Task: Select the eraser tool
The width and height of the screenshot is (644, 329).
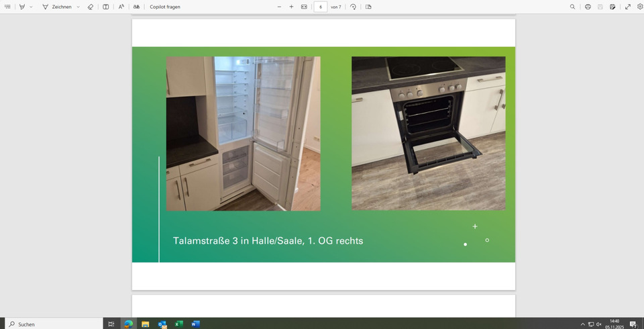Action: 91,7
